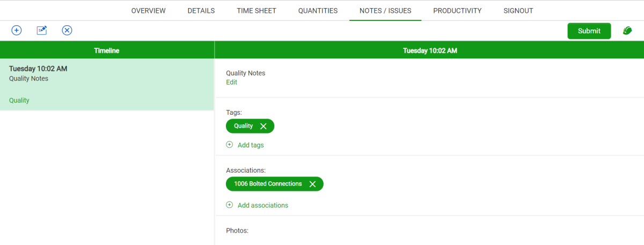644x245 pixels.
Task: Select the Tuesday 10:02 AM timeline entry
Action: [107, 84]
